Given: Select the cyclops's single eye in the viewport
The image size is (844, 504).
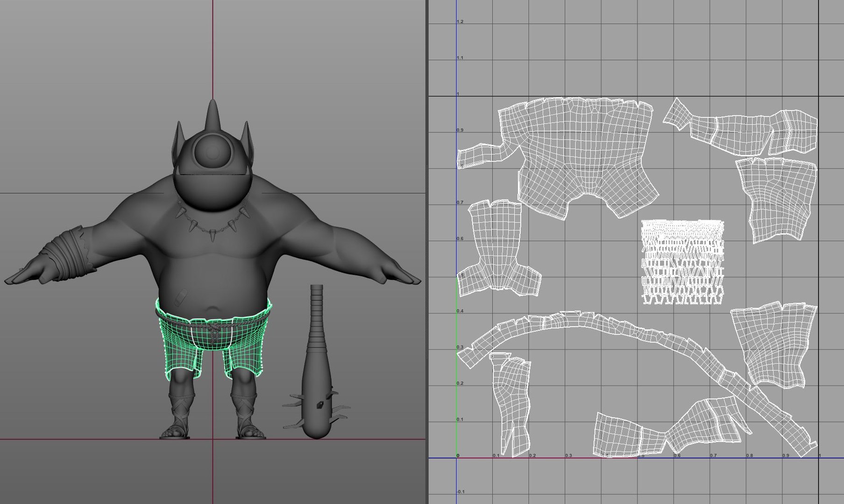Looking at the screenshot, I should [213, 151].
